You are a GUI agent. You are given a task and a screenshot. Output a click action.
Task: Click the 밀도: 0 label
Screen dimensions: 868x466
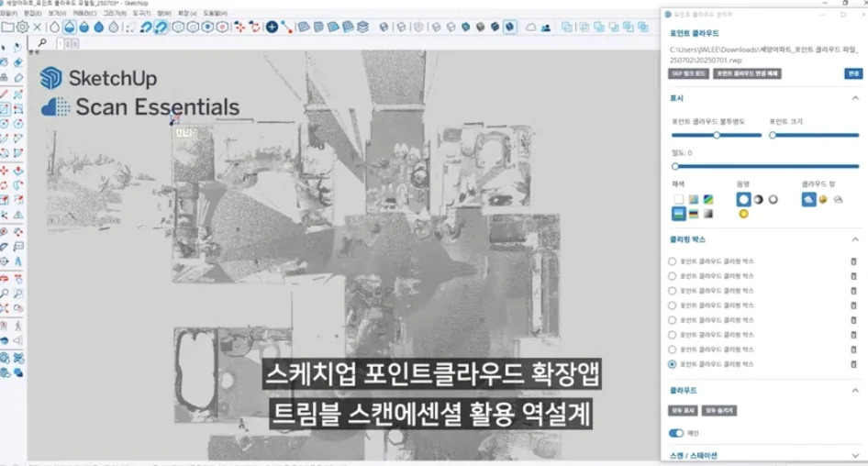(682, 153)
